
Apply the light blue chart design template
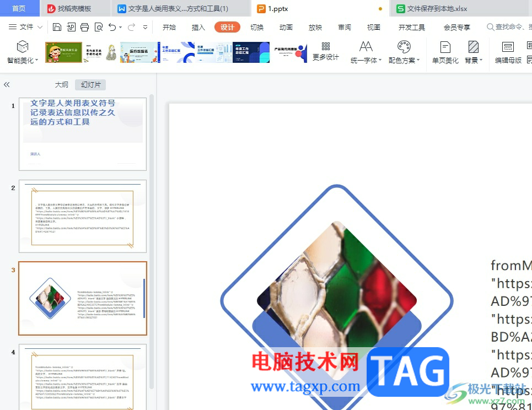(213, 52)
